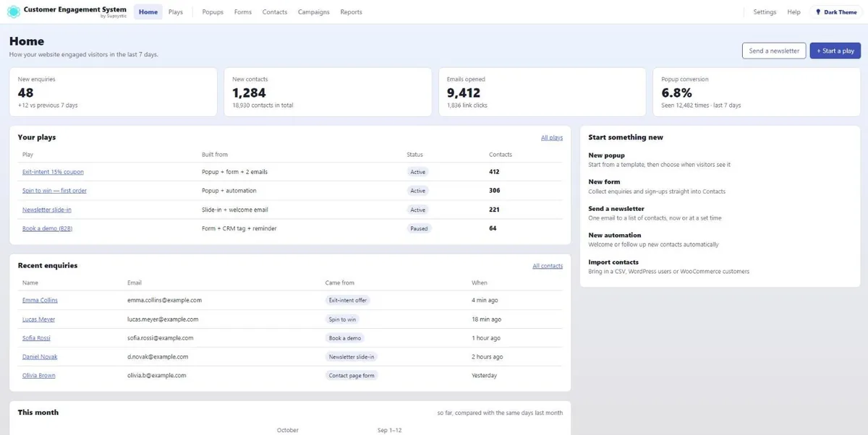
Task: Click the lightbulb icon on Dark Theme
Action: 818,12
